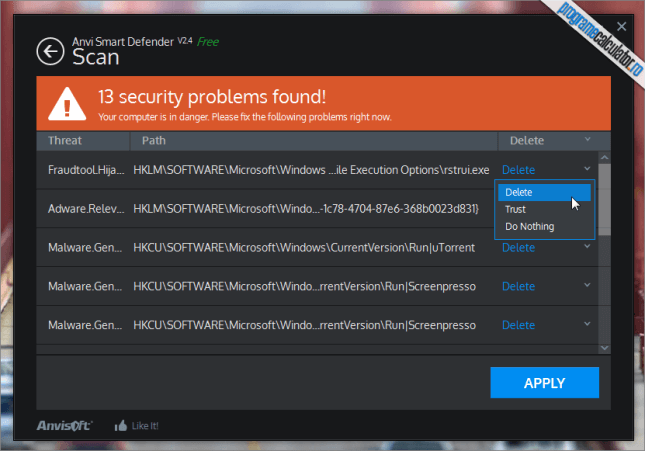Viewport: 645px width, 451px height.
Task: Choose Delete in the open action menu
Action: point(544,192)
